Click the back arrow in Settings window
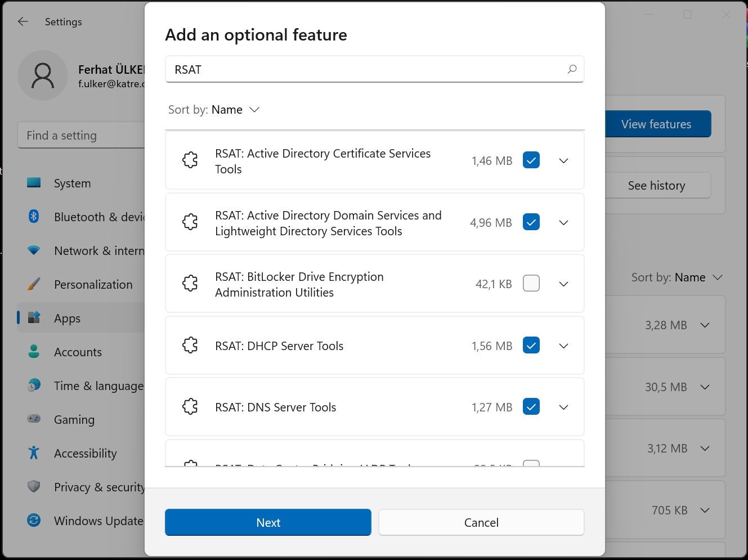Image resolution: width=748 pixels, height=560 pixels. pos(23,21)
